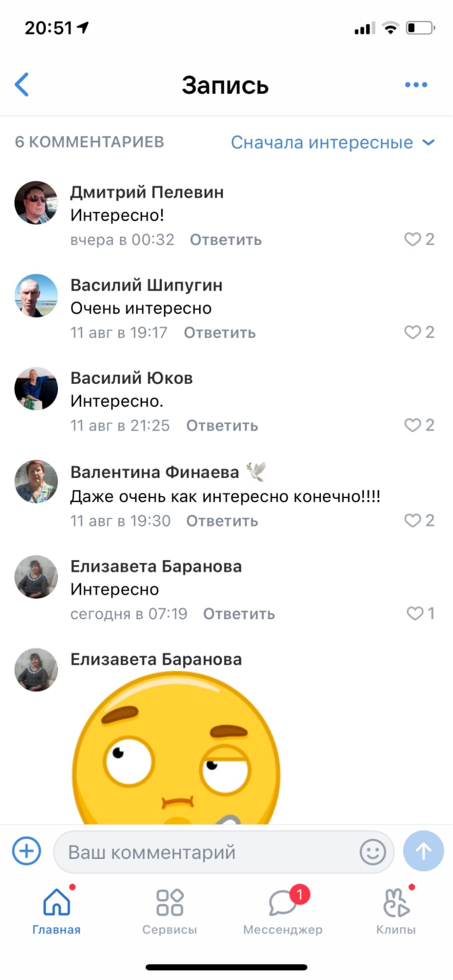Viewport: 453px width, 980px height.
Task: Tap the chevron next to Сначала интересные
Action: [x=428, y=143]
